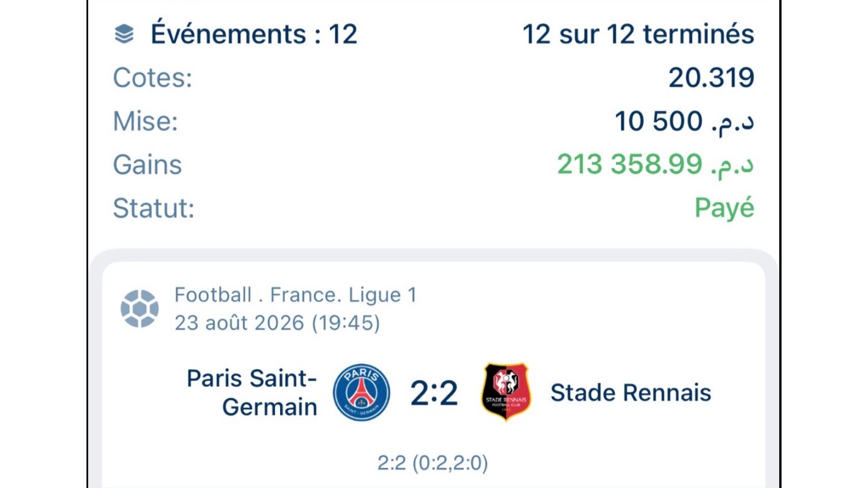
Task: Click the half-time score breakdown 2:2 (0:2,2:0)
Action: 433,463
